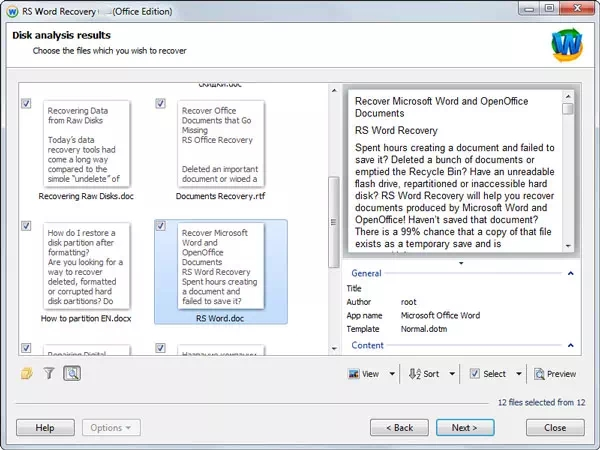Click the preview text scrollbar down arrow
The image size is (600, 450).
(x=568, y=245)
